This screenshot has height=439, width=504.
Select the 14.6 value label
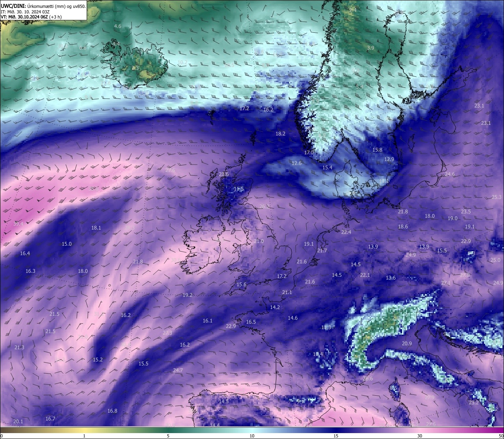click(x=293, y=318)
